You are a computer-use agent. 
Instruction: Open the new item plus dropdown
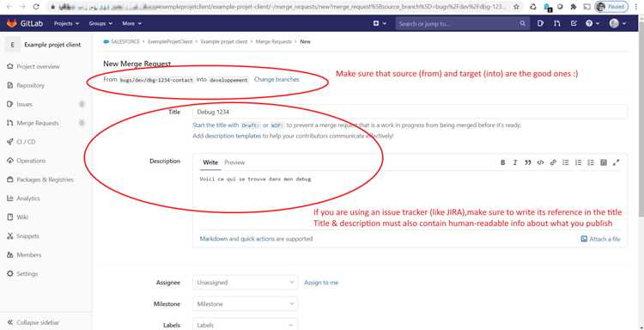point(380,24)
